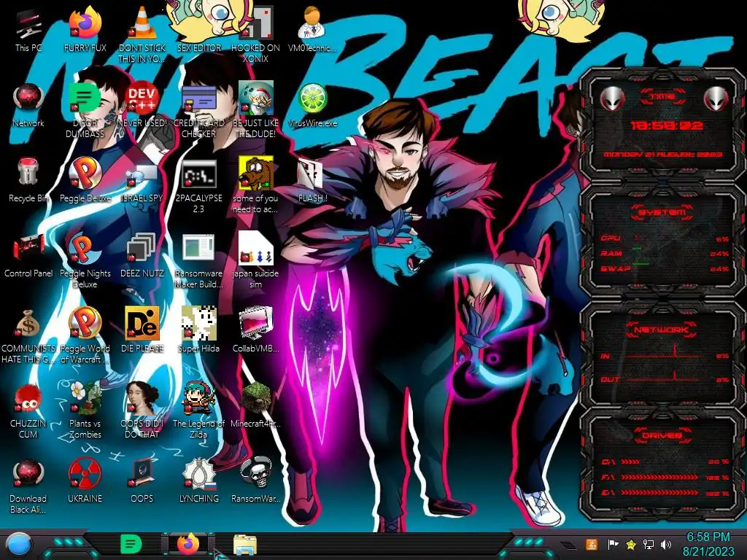Image resolution: width=747 pixels, height=560 pixels.
Task: Open some of you need dog icon
Action: click(256, 184)
